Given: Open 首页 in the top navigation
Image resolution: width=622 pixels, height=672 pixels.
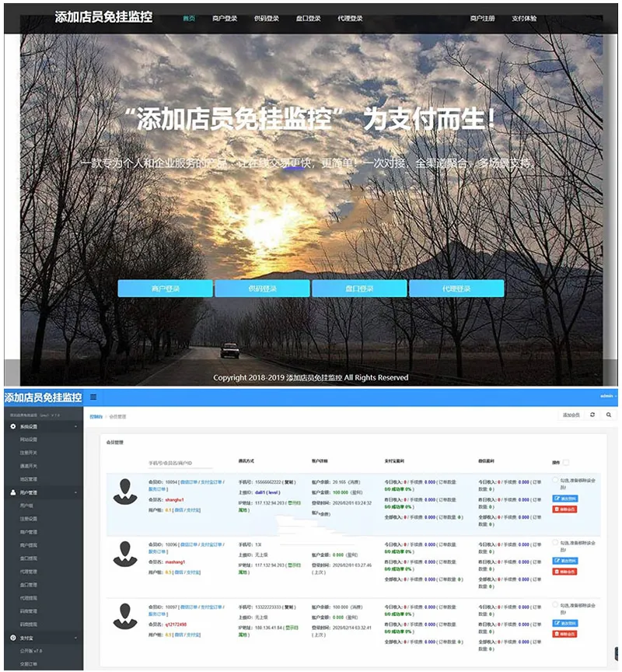Looking at the screenshot, I should pyautogui.click(x=189, y=19).
